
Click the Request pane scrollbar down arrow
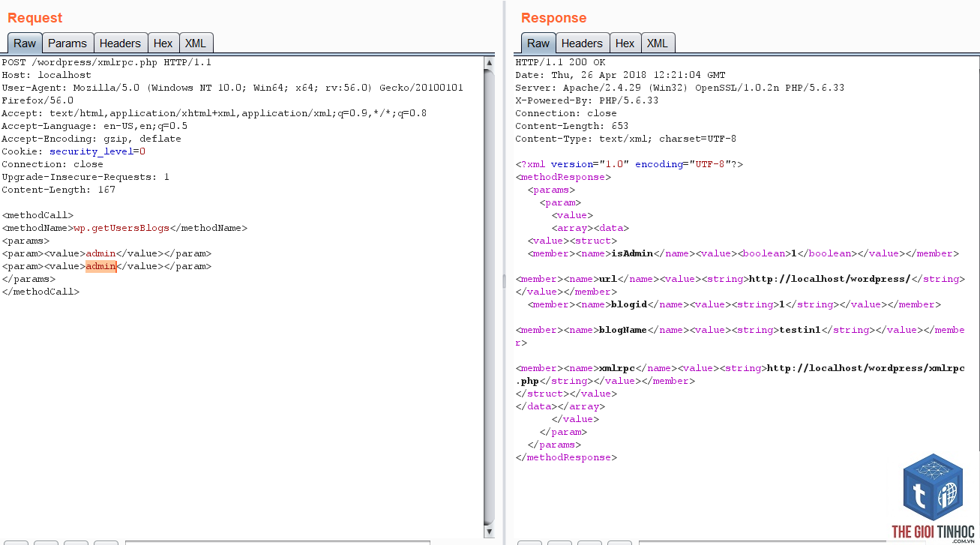pyautogui.click(x=490, y=532)
